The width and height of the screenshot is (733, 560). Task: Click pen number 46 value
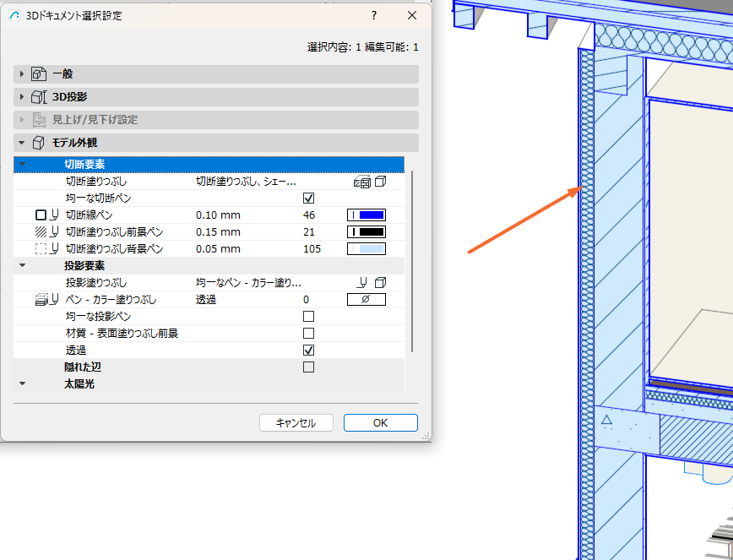click(309, 215)
